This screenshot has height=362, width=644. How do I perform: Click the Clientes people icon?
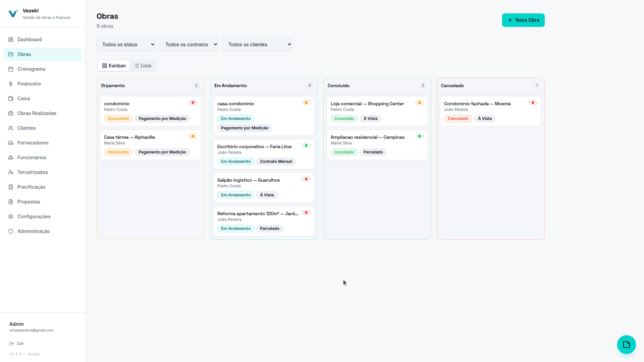pyautogui.click(x=11, y=128)
